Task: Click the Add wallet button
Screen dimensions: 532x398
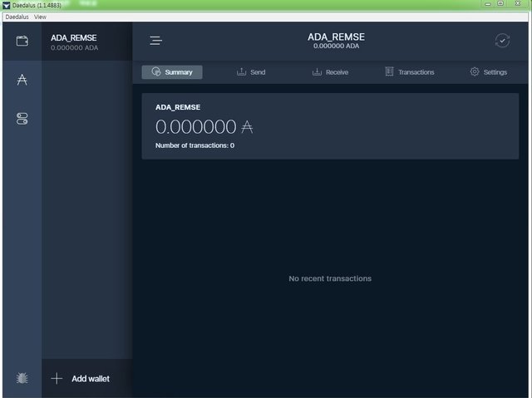Action: point(86,378)
